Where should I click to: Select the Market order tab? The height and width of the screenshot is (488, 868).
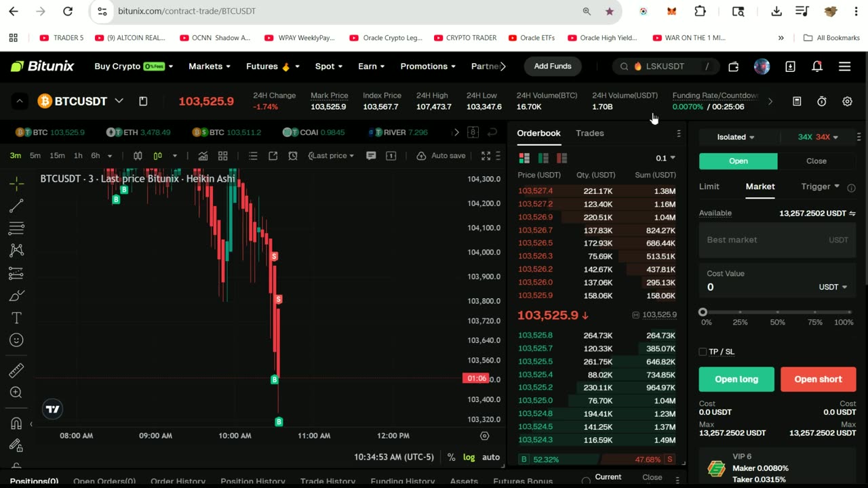coord(760,186)
